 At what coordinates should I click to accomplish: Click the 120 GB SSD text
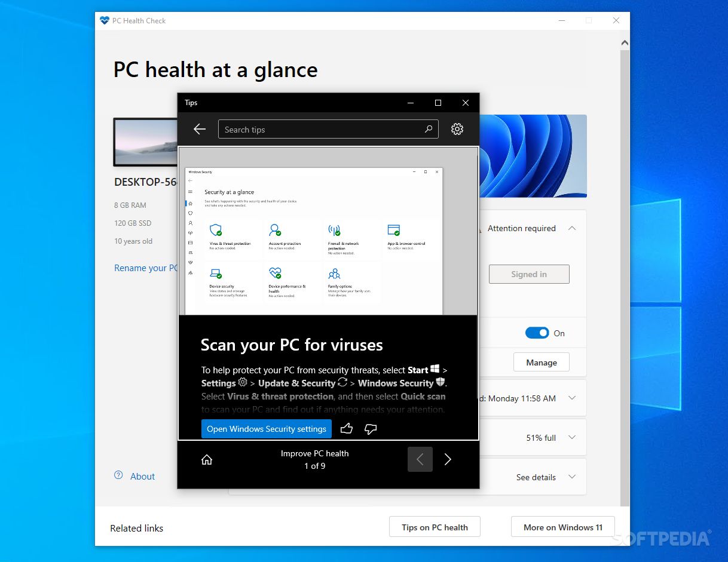(133, 223)
